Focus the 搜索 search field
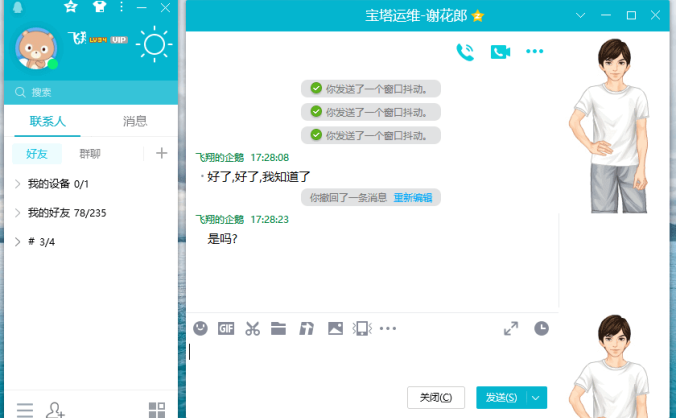This screenshot has width=676, height=418. (91, 92)
